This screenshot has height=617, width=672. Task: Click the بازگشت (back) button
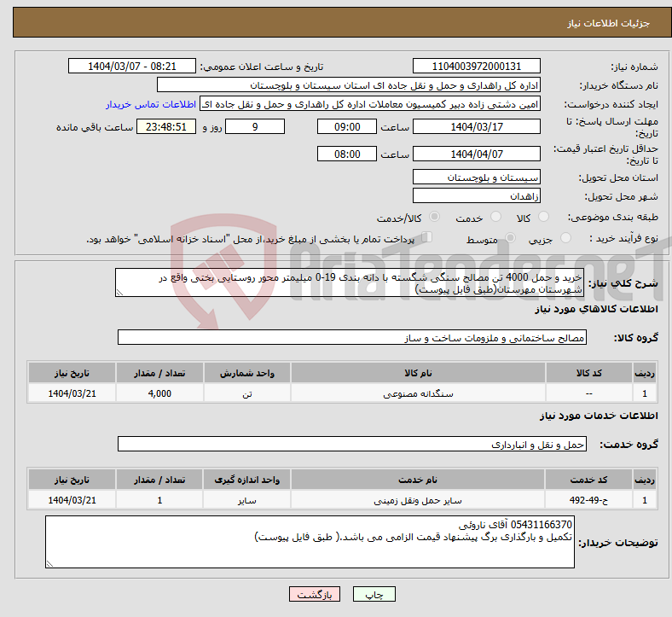315,594
